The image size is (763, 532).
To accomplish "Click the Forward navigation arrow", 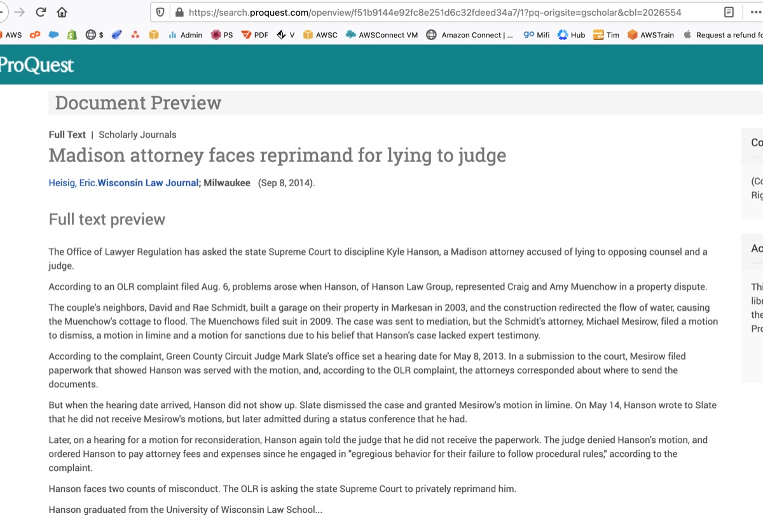I will [x=18, y=11].
